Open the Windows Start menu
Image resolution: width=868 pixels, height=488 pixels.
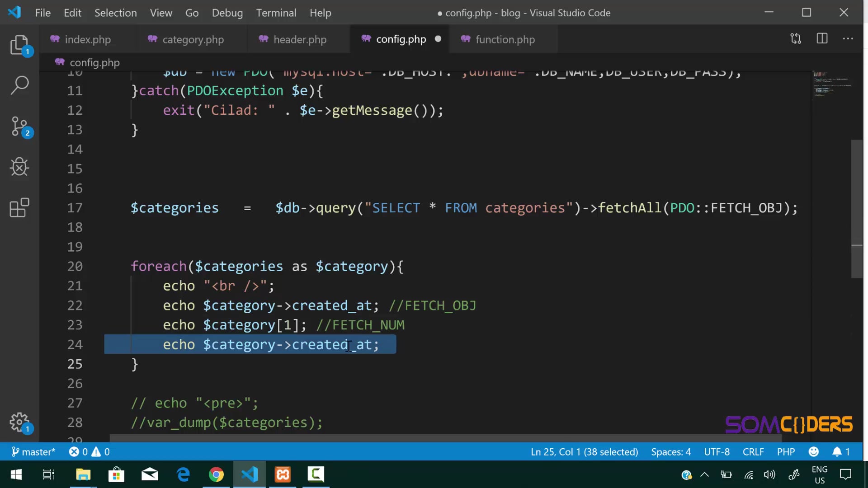pos(16,474)
